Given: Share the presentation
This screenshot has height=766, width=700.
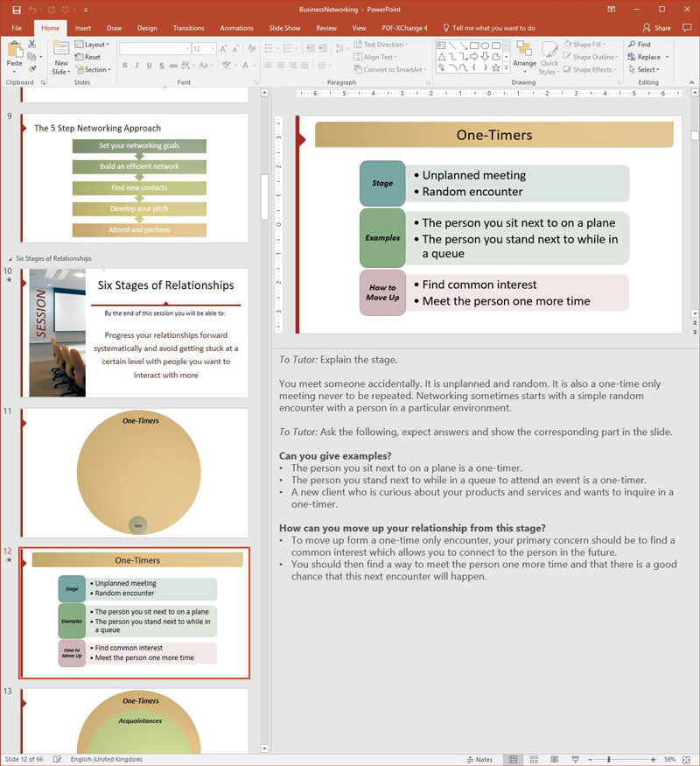Looking at the screenshot, I should click(656, 28).
